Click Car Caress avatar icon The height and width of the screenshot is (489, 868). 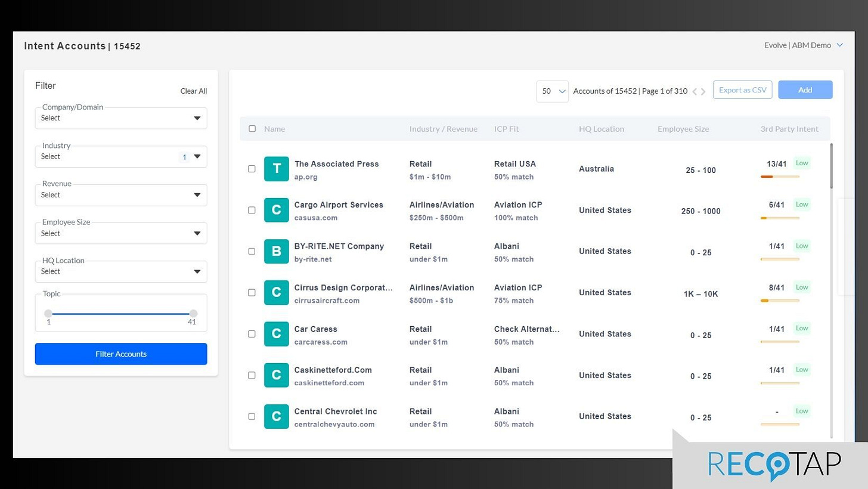277,334
